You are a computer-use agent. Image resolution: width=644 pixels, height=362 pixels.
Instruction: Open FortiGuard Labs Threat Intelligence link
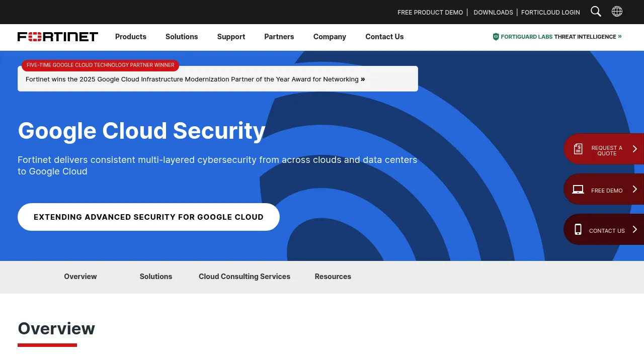coord(557,37)
